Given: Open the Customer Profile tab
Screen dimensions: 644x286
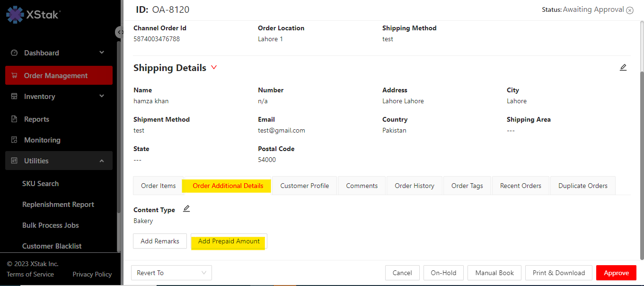Looking at the screenshot, I should (x=304, y=186).
